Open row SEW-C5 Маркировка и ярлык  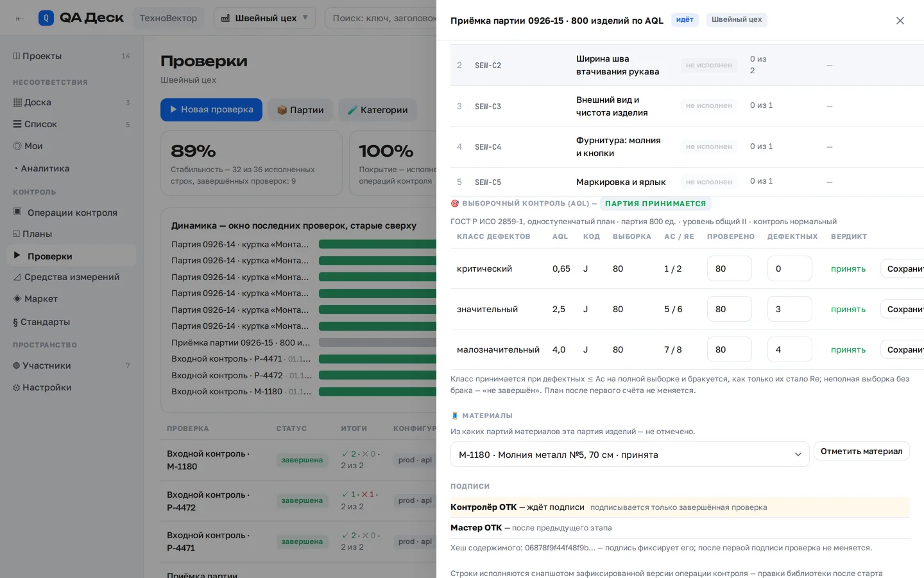pos(687,182)
